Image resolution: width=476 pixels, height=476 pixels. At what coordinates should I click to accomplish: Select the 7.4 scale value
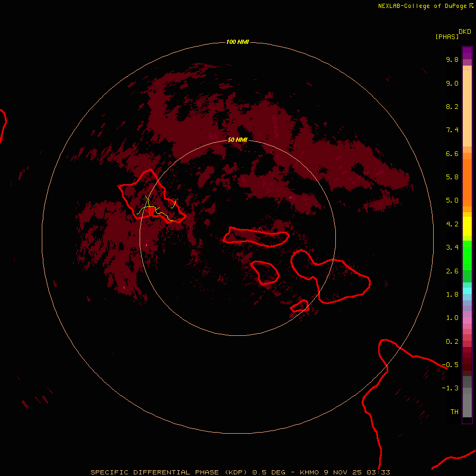pyautogui.click(x=452, y=130)
